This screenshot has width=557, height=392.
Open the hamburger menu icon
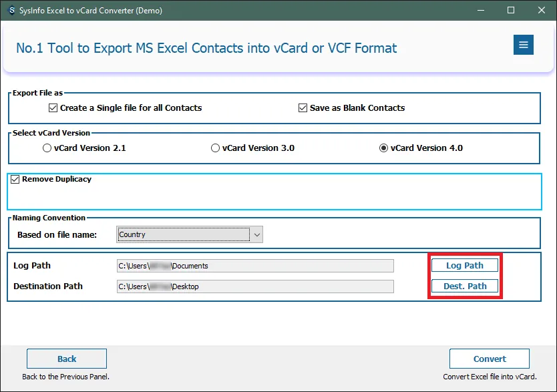pyautogui.click(x=523, y=45)
